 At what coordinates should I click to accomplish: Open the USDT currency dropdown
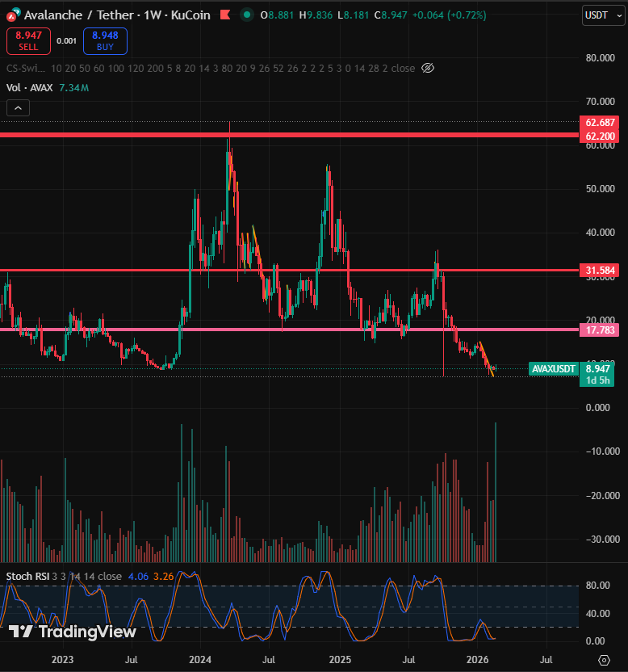pos(603,15)
